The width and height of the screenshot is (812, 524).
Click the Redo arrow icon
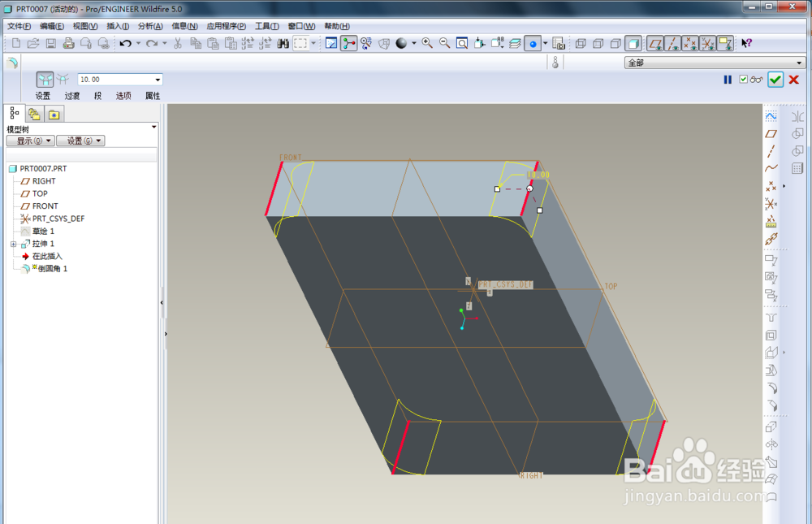[x=152, y=44]
